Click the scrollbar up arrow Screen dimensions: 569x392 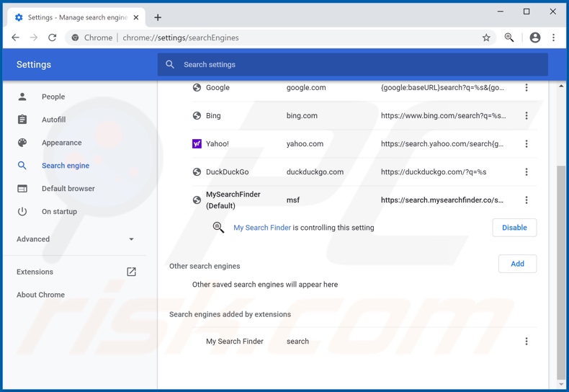(x=561, y=86)
